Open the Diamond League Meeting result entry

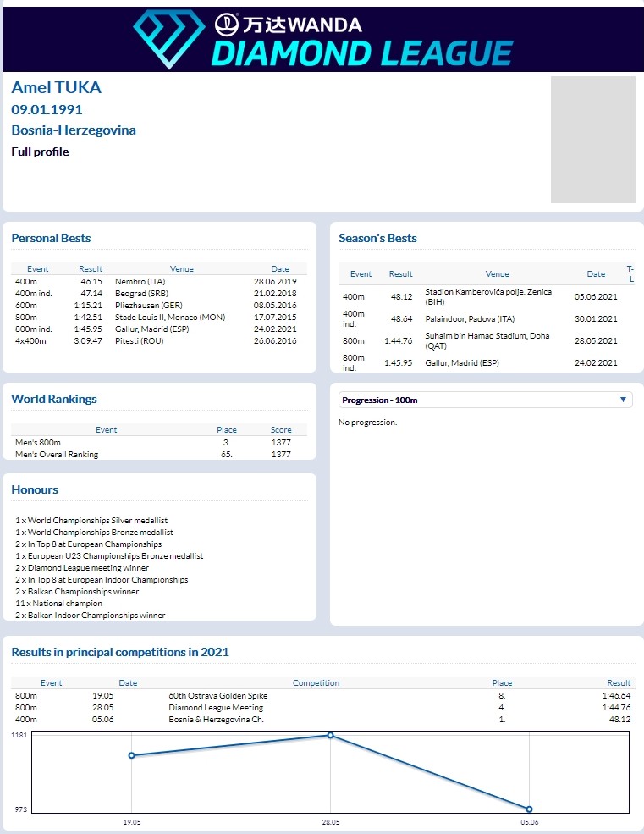[216, 708]
